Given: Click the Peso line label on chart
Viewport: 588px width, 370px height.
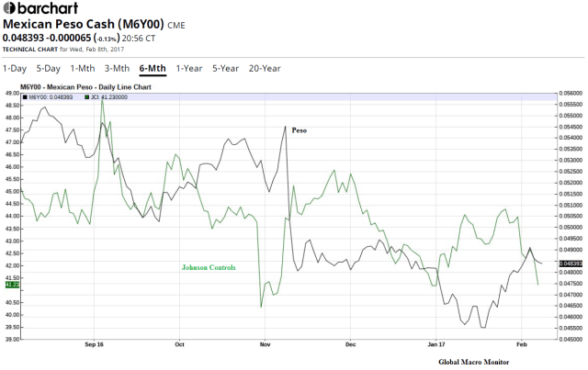Looking at the screenshot, I should tap(299, 131).
